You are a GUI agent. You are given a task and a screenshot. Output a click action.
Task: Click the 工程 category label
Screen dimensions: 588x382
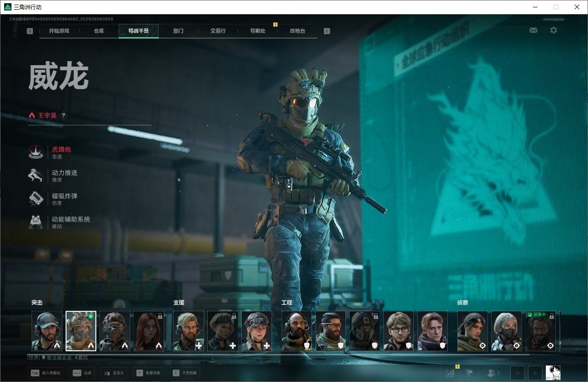(287, 303)
